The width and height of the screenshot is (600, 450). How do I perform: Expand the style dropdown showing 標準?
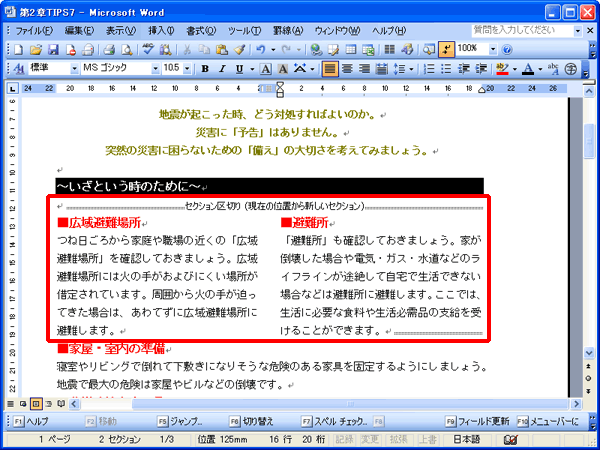74,69
